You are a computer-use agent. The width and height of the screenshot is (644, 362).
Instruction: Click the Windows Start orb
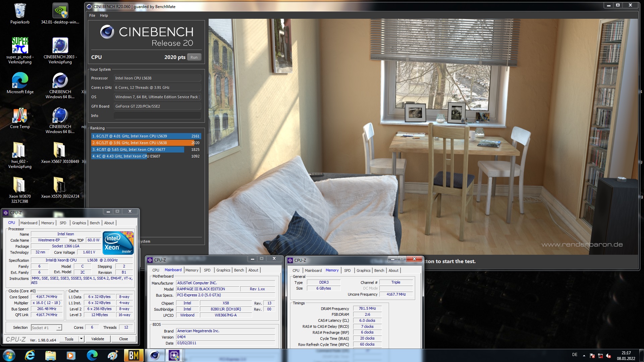[x=9, y=355]
